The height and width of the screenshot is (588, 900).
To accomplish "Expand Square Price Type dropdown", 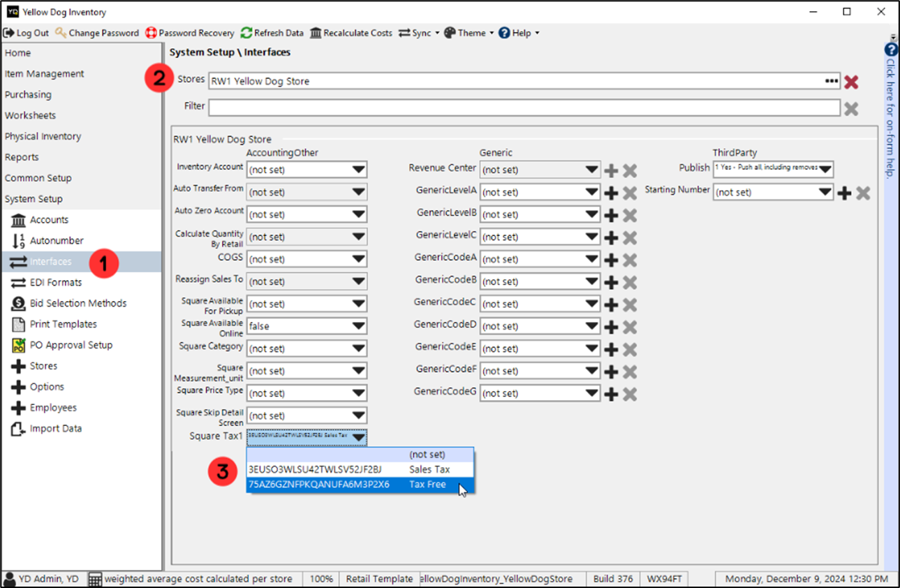I will click(x=359, y=393).
